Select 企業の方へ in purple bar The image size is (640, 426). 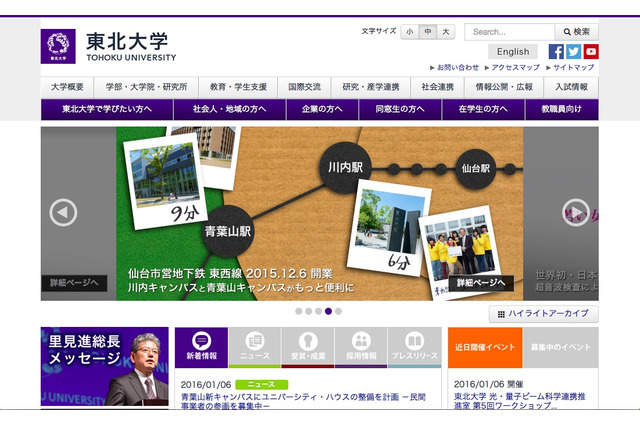coord(322,109)
